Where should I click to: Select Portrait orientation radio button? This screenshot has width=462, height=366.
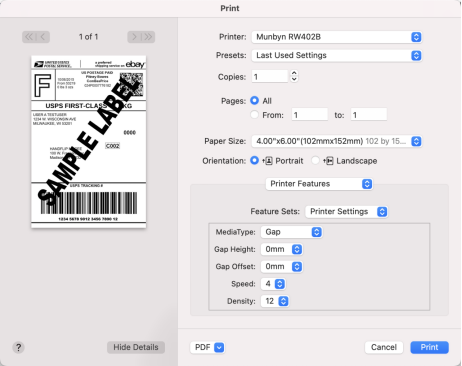click(x=255, y=160)
